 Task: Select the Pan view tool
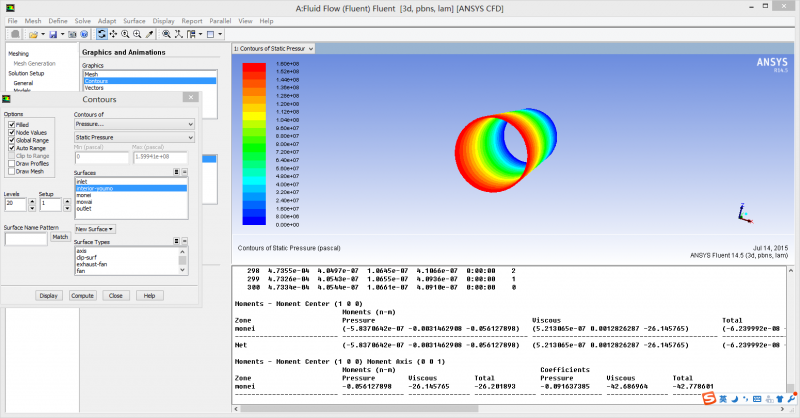113,34
